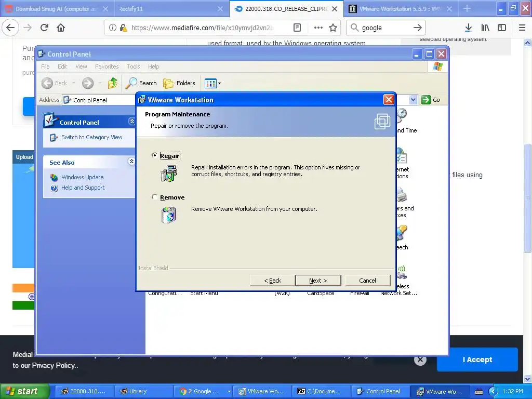Toggle Firefox sidebar icon
Viewport: 532px width, 399px height.
pyautogui.click(x=502, y=28)
